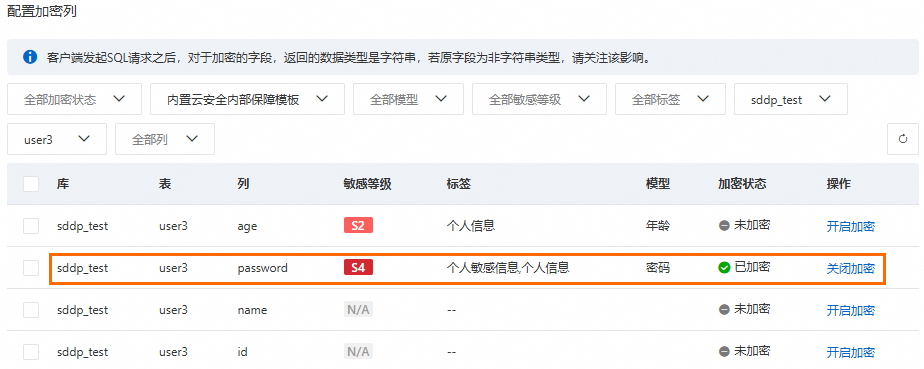Click the green encrypted status icon
Image resolution: width=924 pixels, height=369 pixels.
(724, 268)
